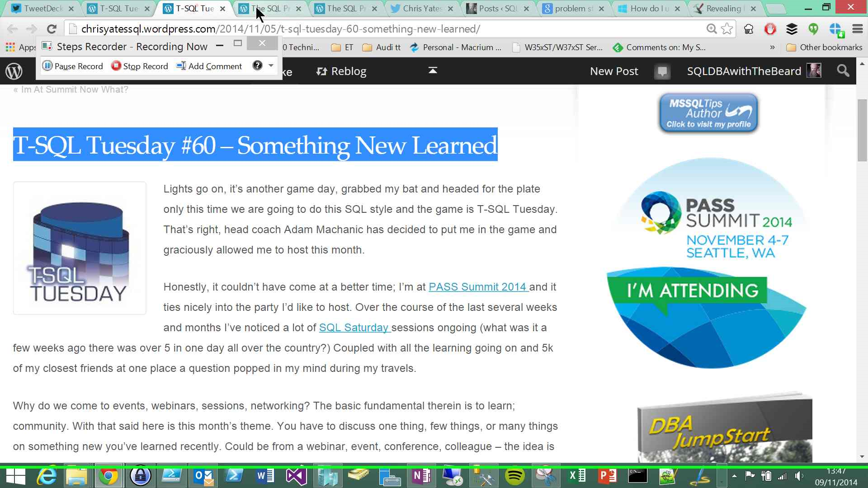Click the page vertical scrollbar thumb

click(862, 130)
